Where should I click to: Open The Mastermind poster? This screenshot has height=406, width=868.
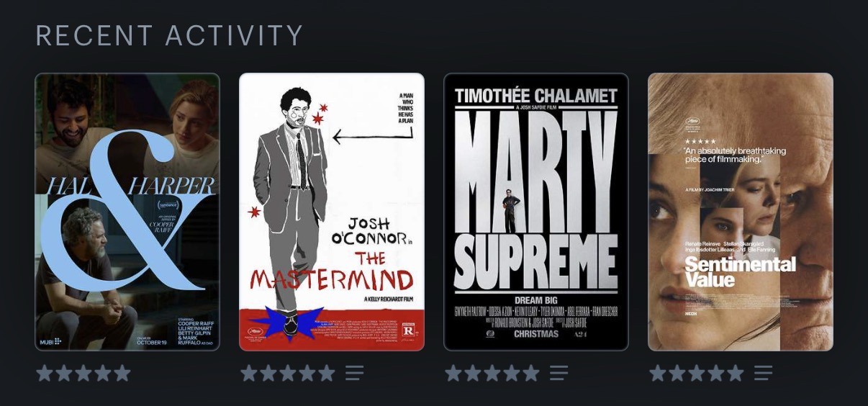[332, 212]
